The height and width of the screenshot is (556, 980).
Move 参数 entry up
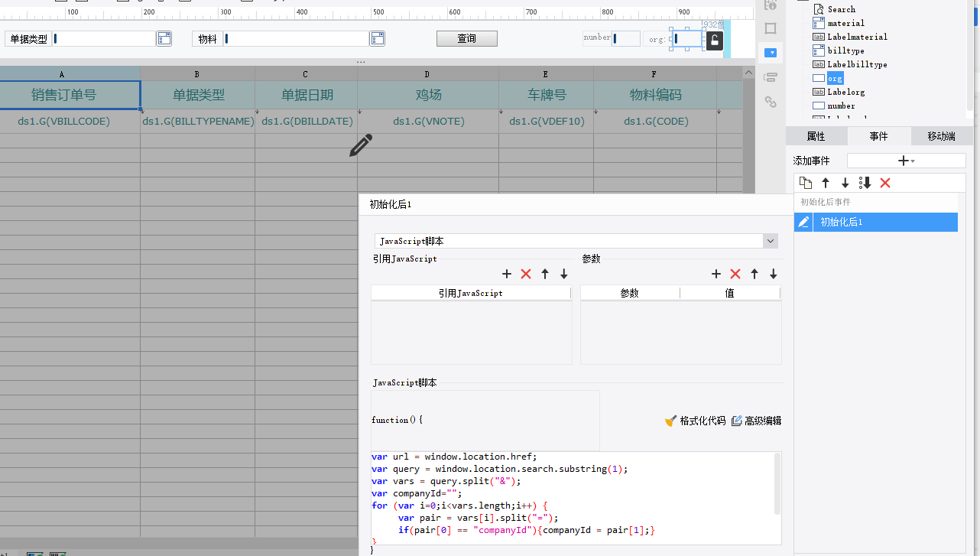754,274
